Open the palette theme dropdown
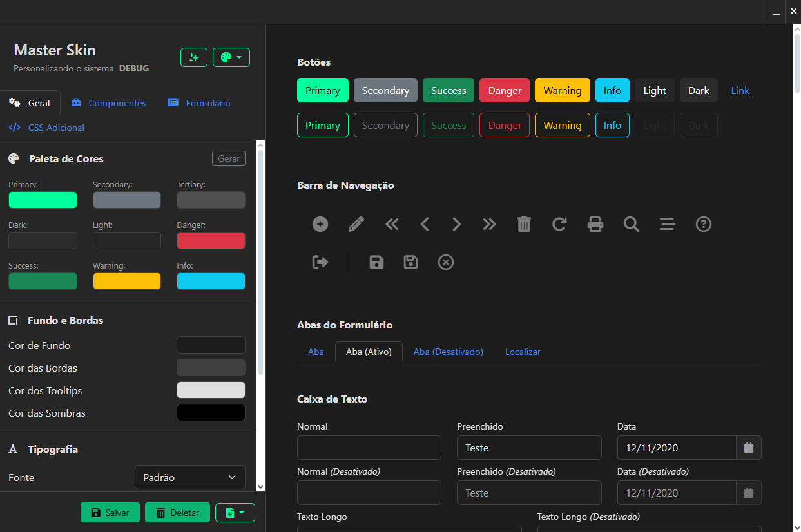The image size is (801, 532). click(231, 57)
